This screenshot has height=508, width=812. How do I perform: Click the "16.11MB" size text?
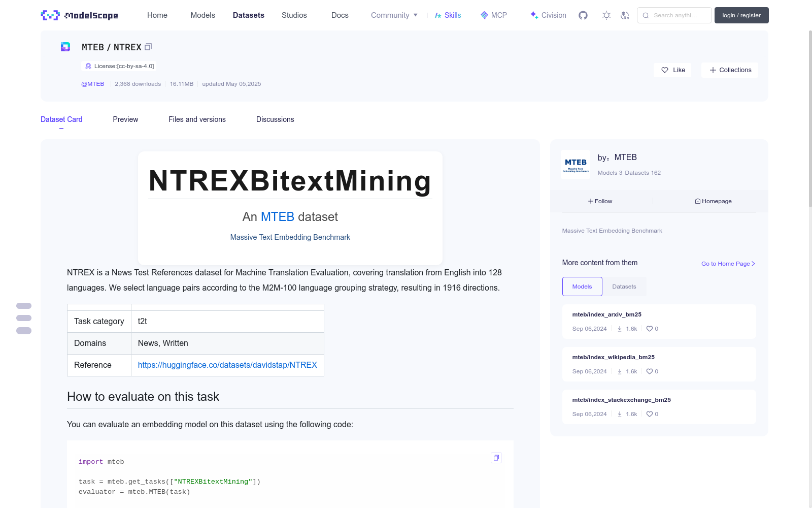tap(182, 84)
